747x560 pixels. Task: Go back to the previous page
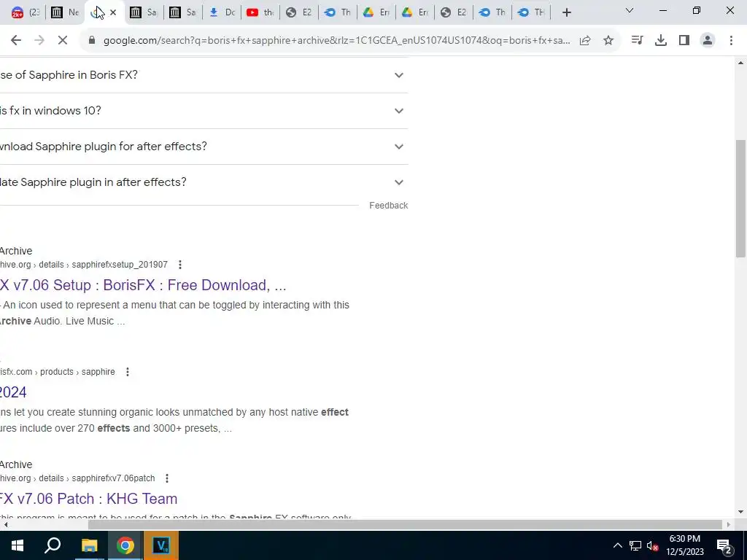pos(16,41)
